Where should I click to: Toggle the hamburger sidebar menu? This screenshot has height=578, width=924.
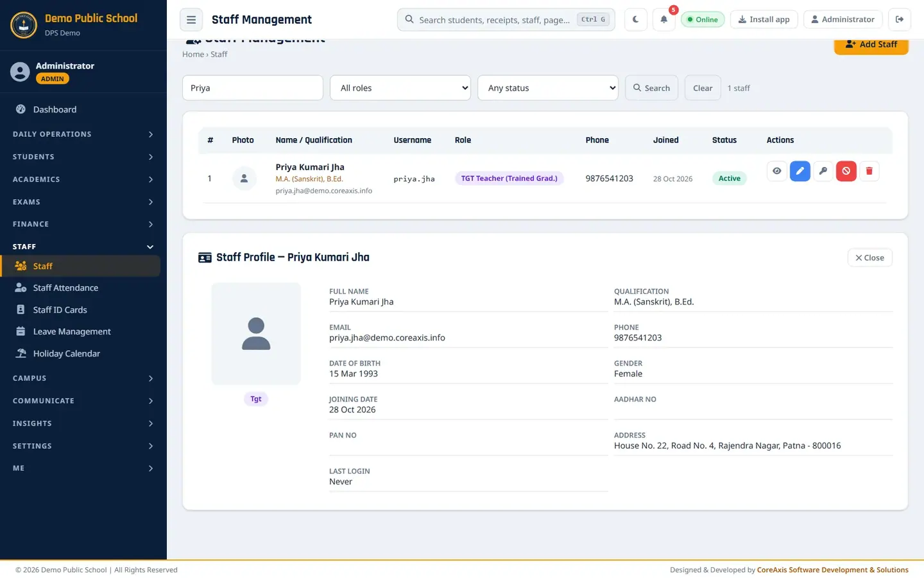[191, 19]
